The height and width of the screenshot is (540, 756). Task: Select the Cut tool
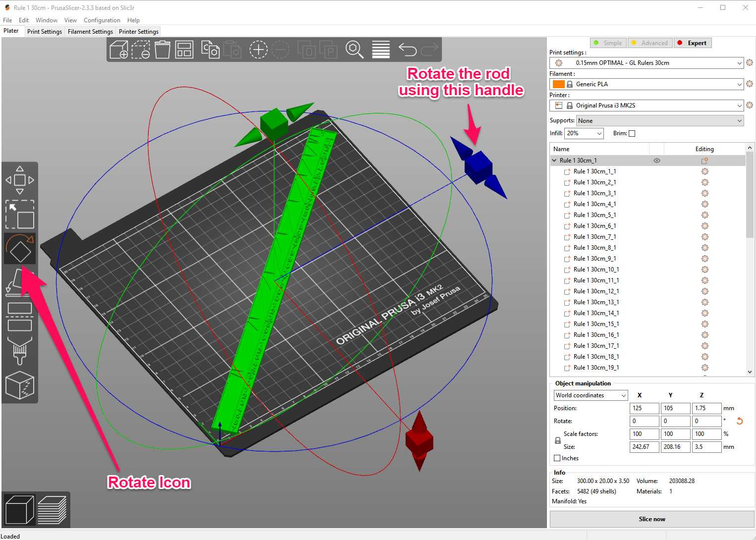pos(20,317)
